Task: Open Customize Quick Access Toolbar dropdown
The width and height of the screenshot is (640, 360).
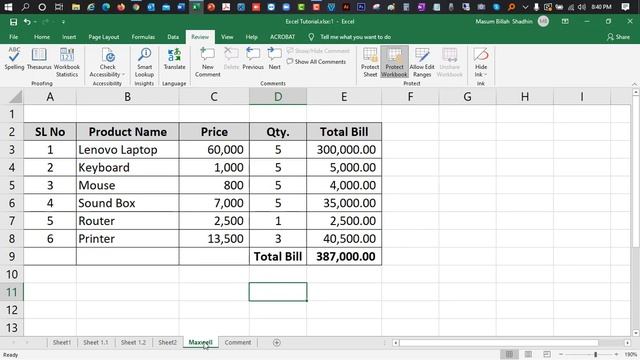Action: (x=63, y=22)
